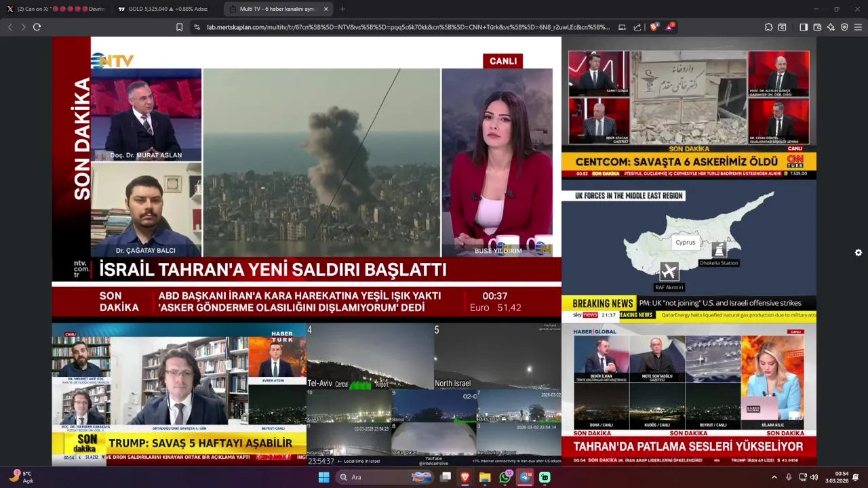Click the Haber Global stream video

(689, 394)
